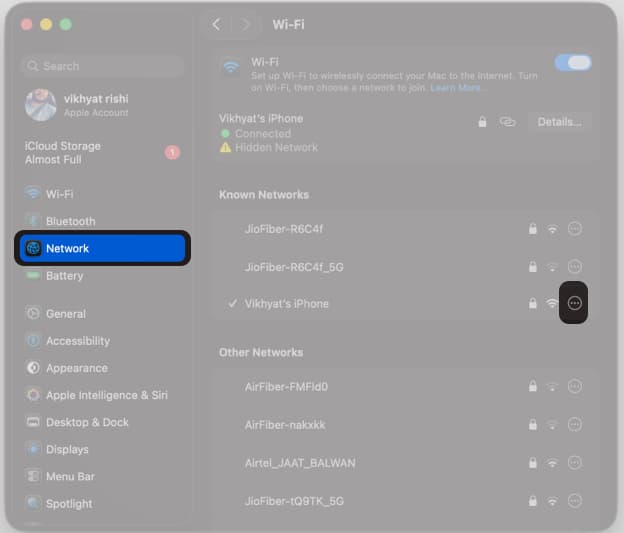Click the Spotlight magnifier icon in the sidebar list

pos(33,503)
